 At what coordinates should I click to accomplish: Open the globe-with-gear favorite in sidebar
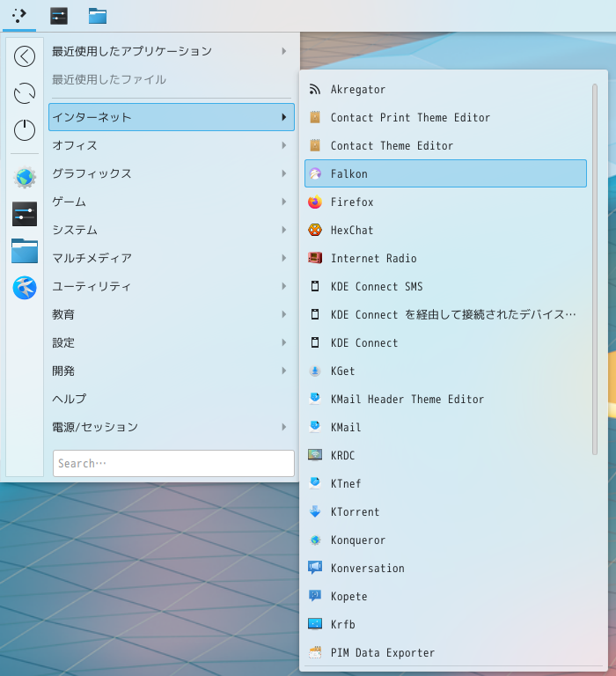point(25,177)
